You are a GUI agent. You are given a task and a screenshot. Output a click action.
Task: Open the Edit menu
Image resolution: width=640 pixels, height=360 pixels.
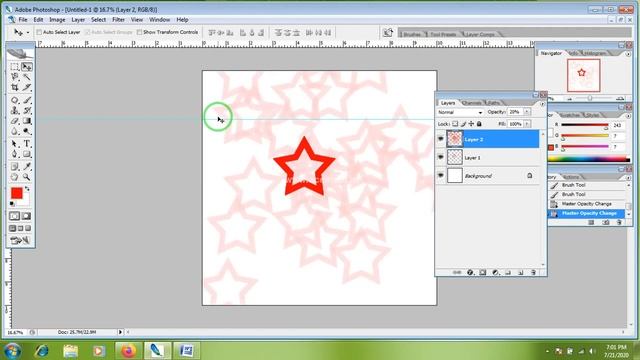click(38, 20)
